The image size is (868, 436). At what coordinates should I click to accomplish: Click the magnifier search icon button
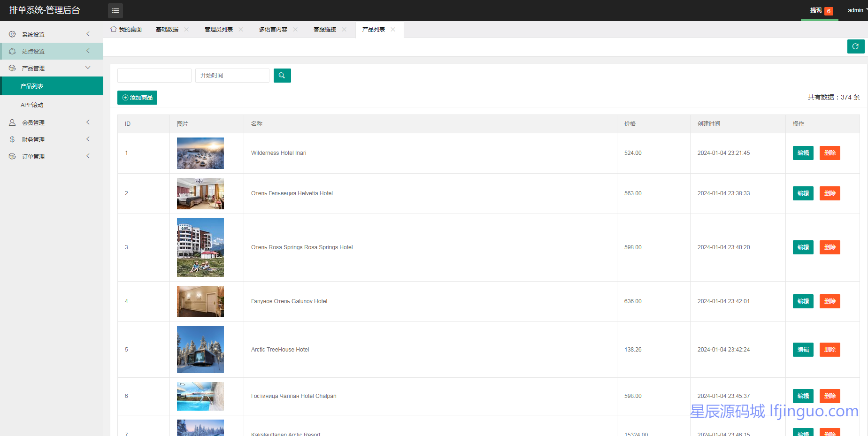click(x=282, y=76)
